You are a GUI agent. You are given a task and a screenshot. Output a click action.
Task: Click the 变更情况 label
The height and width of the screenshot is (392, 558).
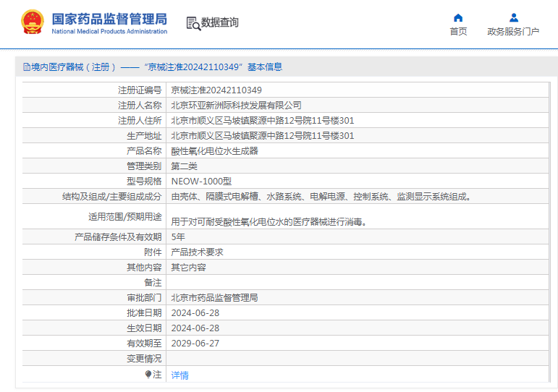pyautogui.click(x=144, y=359)
